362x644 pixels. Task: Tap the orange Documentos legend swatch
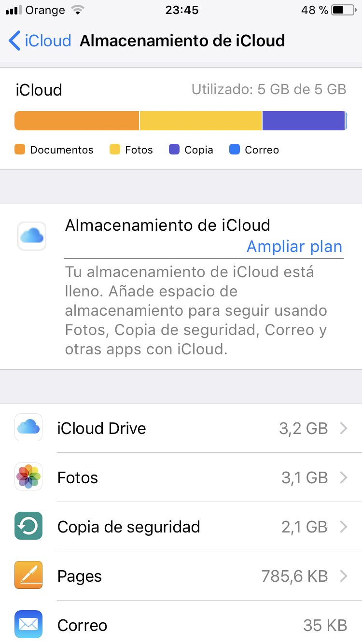click(20, 150)
